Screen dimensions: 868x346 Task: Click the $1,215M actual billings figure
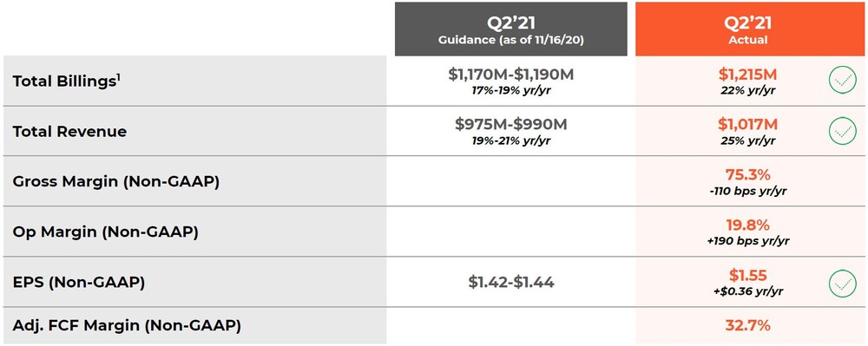tap(747, 75)
